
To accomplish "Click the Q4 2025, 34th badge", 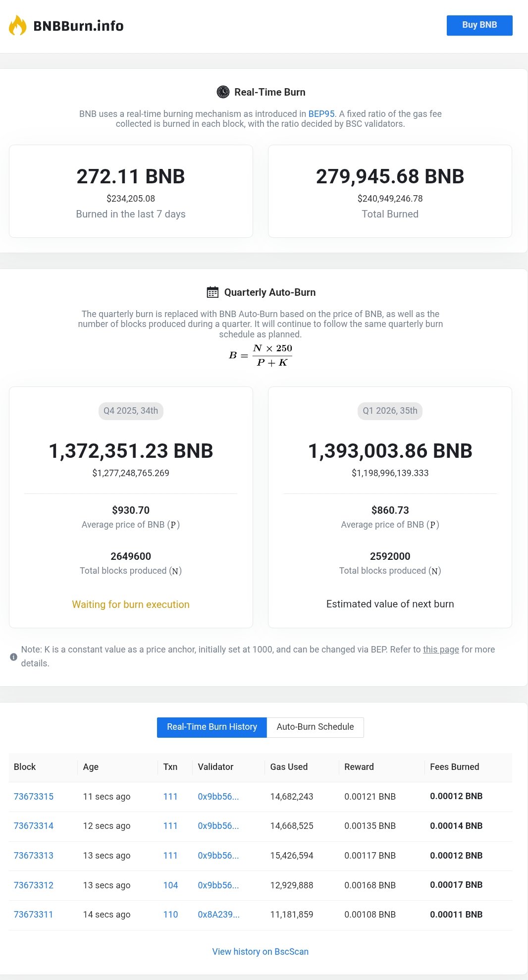I will pyautogui.click(x=131, y=411).
